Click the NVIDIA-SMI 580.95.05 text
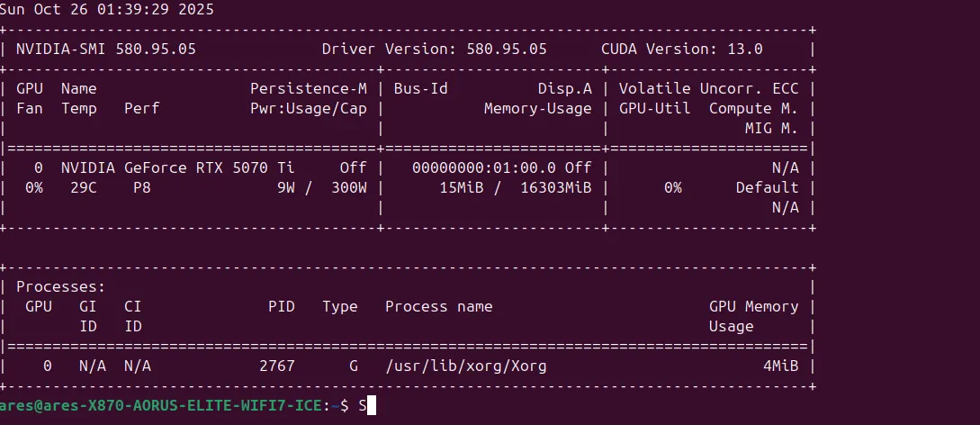The height and width of the screenshot is (425, 980). click(x=105, y=50)
